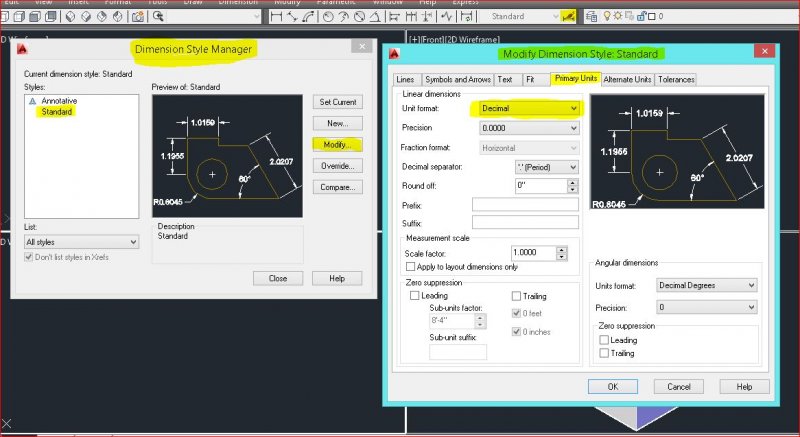The image size is (800, 437).
Task: Click the white layer color swatch
Action: (x=652, y=16)
